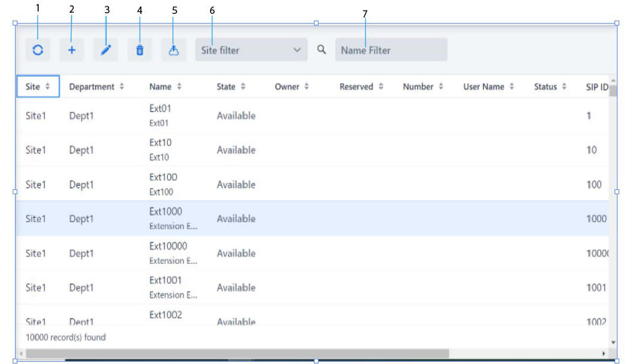Add a new record with plus icon
Screen dimensions: 625x364
(72, 50)
